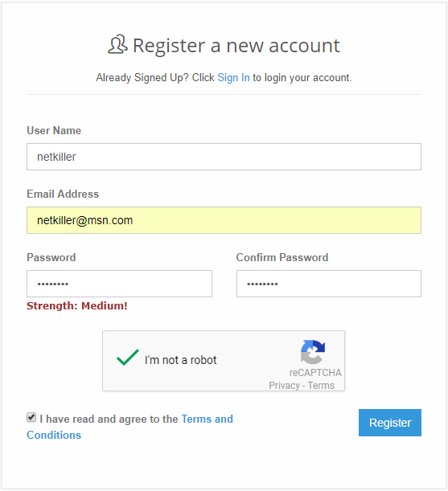
Task: Select the Email Address input field
Action: pyautogui.click(x=224, y=220)
